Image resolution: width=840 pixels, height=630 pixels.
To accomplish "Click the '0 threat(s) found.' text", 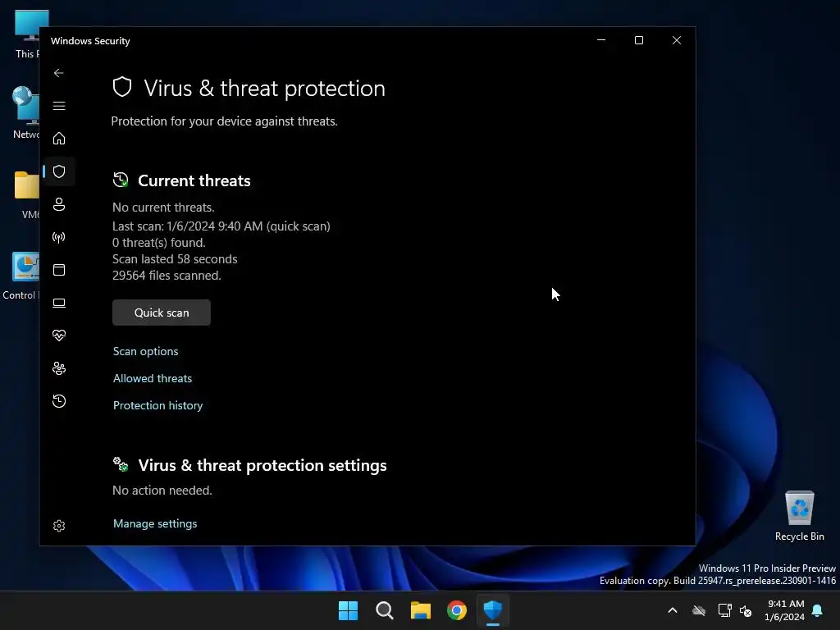I will point(159,243).
